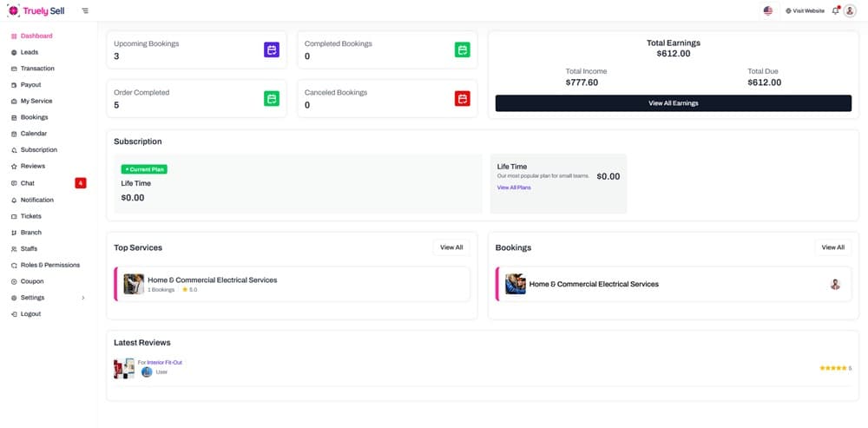
Task: Click the electrical service thumbnail in Bookings
Action: [x=516, y=284]
